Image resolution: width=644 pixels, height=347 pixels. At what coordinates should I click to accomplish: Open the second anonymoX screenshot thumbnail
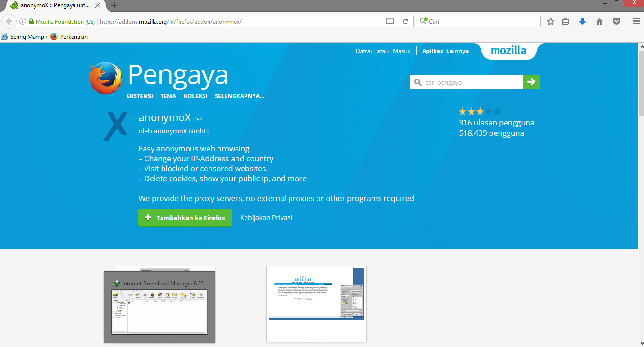click(317, 303)
